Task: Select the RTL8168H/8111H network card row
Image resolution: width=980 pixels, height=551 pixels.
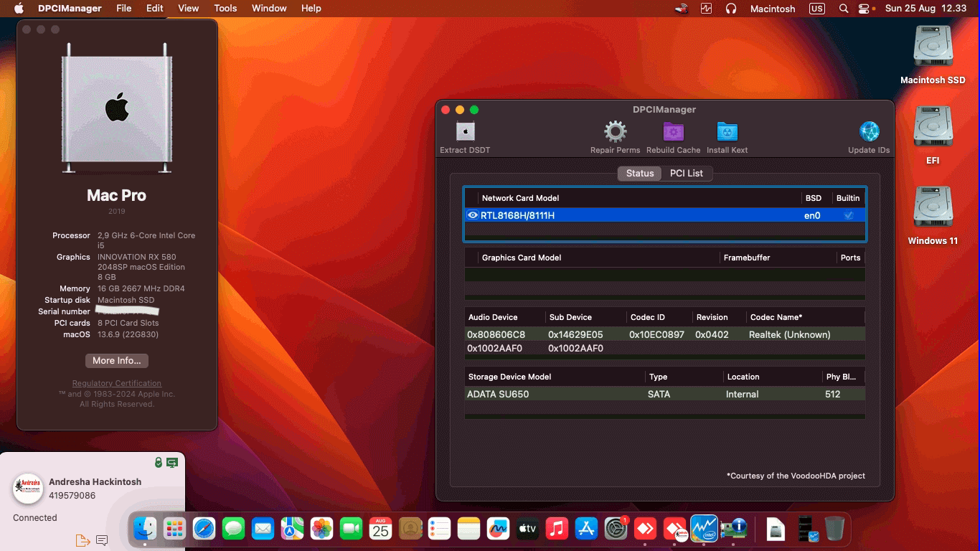Action: pyautogui.click(x=664, y=215)
